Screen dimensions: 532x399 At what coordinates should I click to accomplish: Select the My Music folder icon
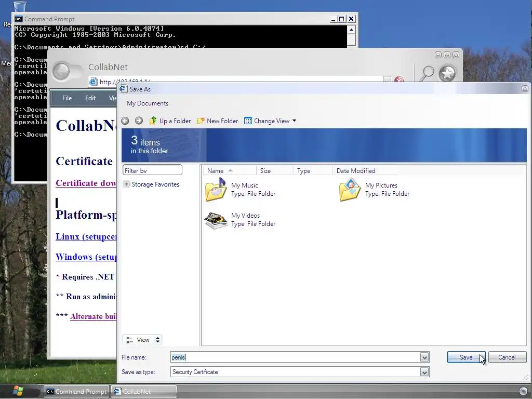216,190
